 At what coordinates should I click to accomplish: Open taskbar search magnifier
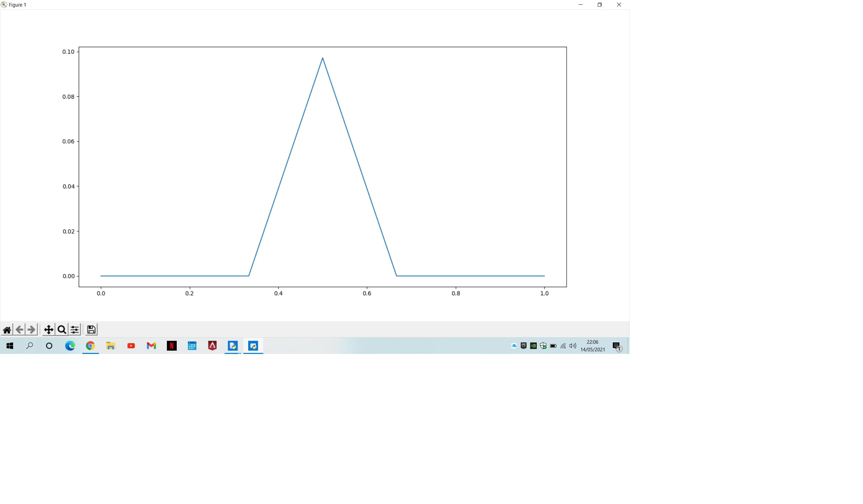(30, 346)
